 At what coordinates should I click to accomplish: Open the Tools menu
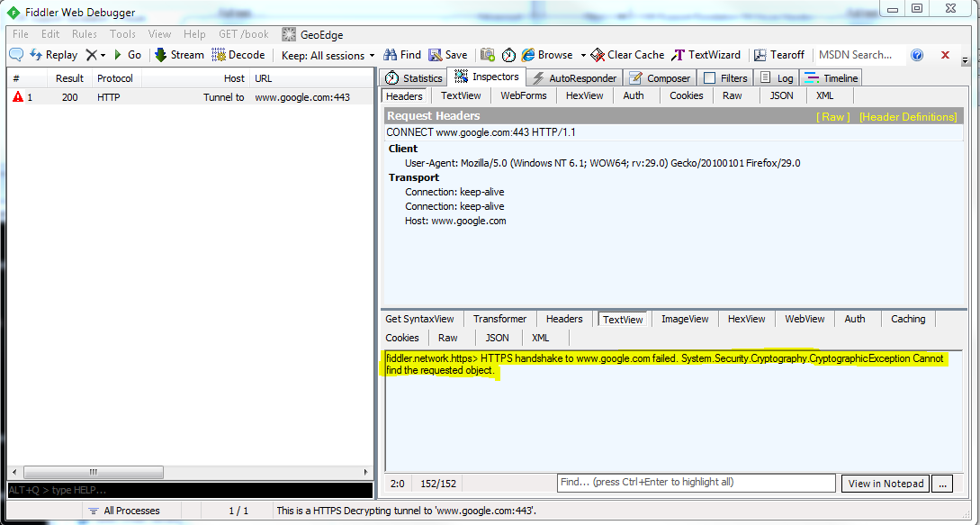point(122,34)
